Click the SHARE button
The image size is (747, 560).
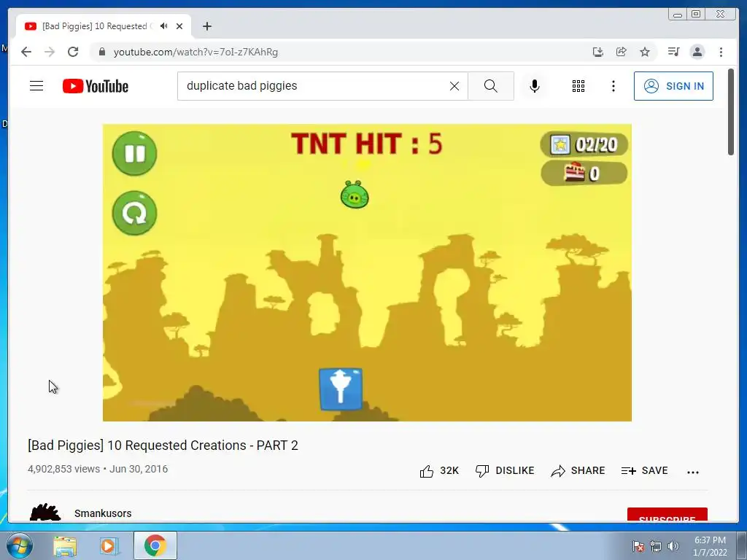[578, 471]
